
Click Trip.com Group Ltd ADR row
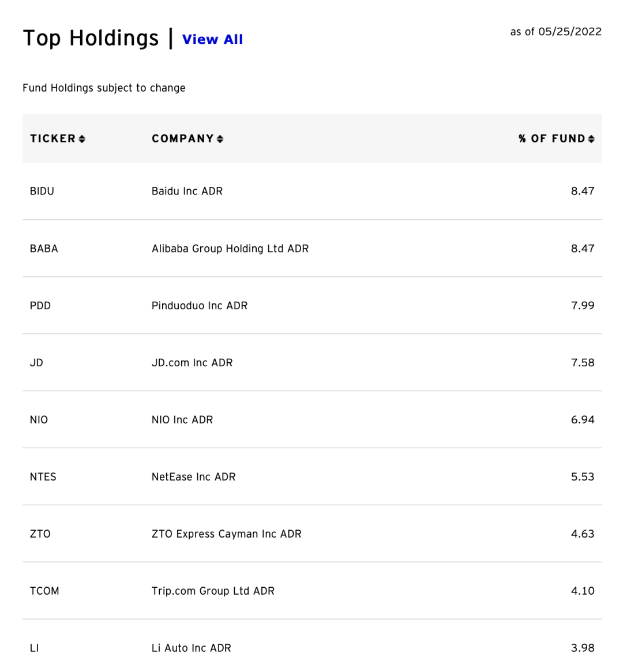(x=213, y=591)
